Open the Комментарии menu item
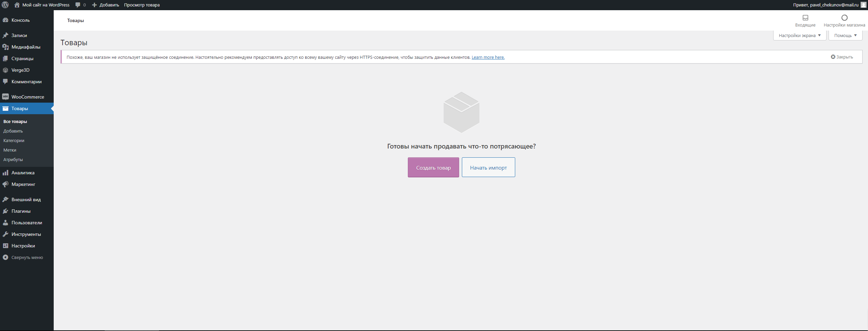868x331 pixels. click(x=27, y=82)
